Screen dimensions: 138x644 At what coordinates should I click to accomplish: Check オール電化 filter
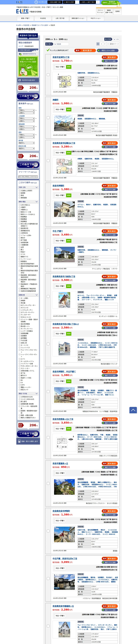(x=20, y=298)
